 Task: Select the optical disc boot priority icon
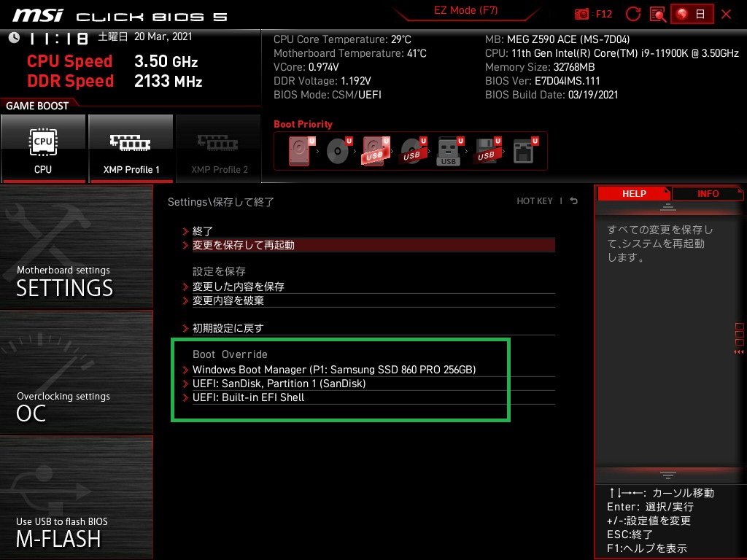click(x=338, y=151)
